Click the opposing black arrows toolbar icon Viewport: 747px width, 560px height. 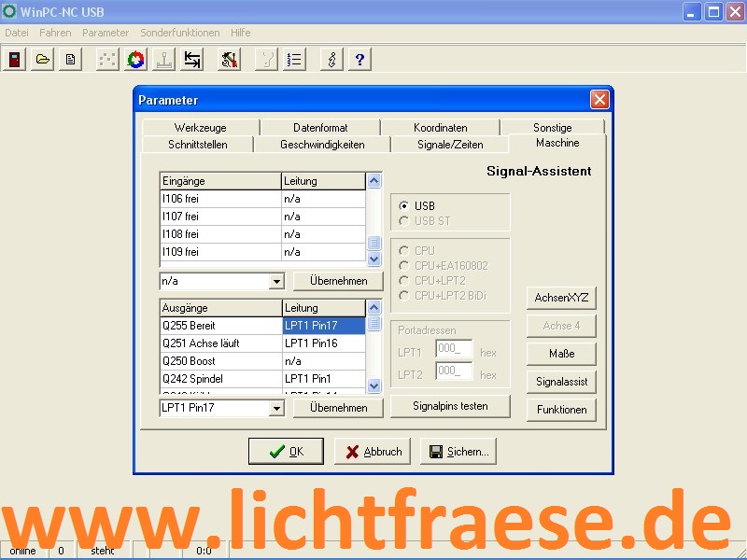192,60
